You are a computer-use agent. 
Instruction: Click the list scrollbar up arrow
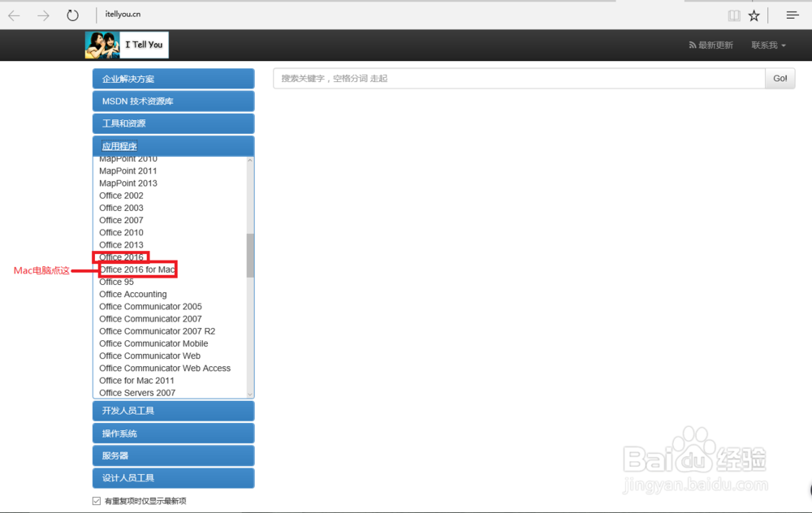(x=250, y=161)
